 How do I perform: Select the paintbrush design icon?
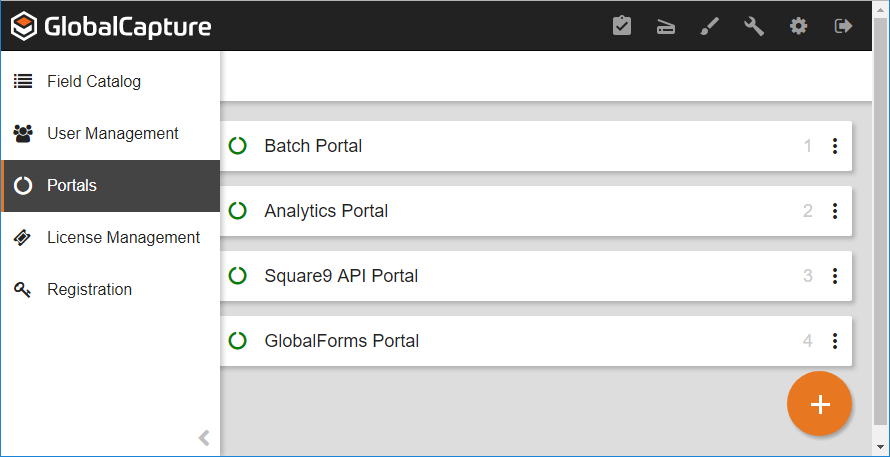click(709, 26)
